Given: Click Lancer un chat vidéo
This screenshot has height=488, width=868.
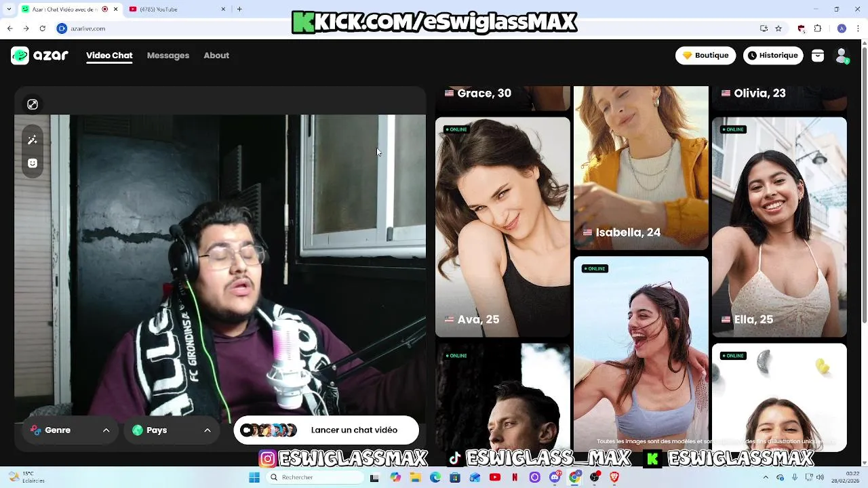Looking at the screenshot, I should tap(326, 430).
